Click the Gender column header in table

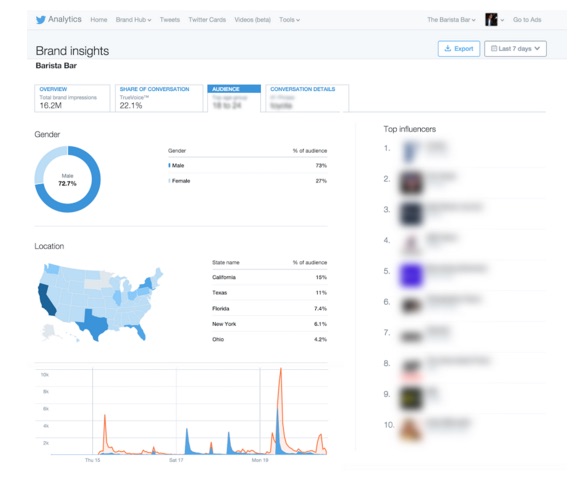177,150
